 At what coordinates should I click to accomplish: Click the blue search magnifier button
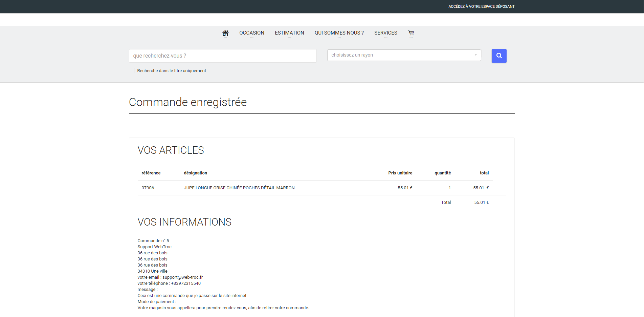point(499,56)
